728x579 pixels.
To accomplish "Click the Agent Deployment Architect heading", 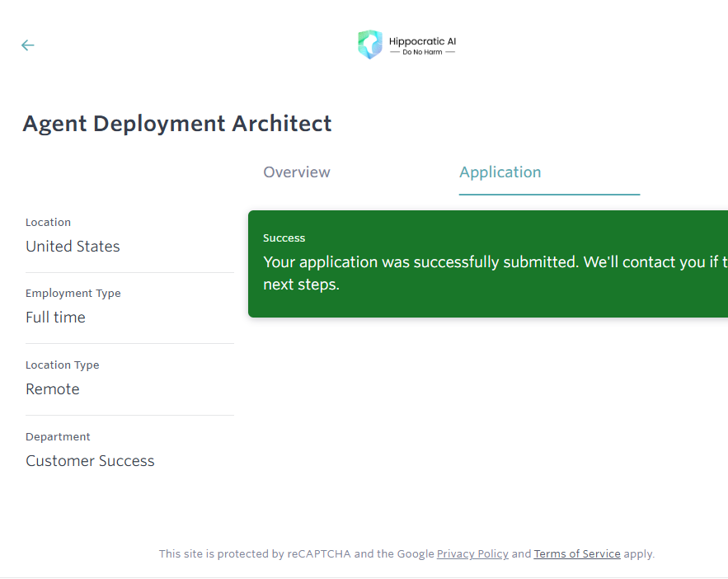I will click(x=177, y=124).
